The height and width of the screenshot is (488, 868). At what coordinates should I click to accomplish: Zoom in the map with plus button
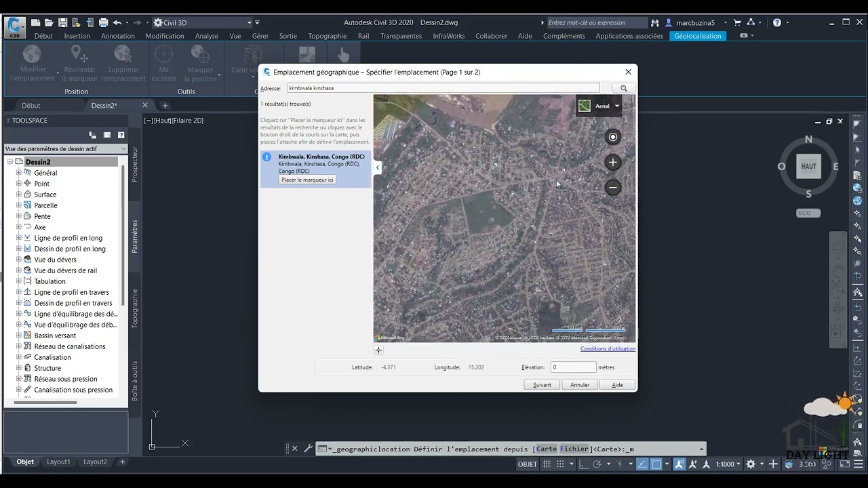pyautogui.click(x=613, y=162)
